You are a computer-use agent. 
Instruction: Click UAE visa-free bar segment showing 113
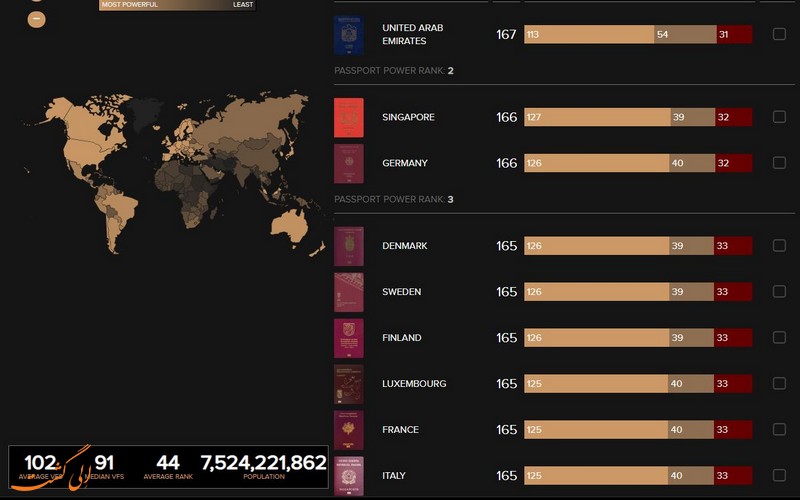click(589, 34)
